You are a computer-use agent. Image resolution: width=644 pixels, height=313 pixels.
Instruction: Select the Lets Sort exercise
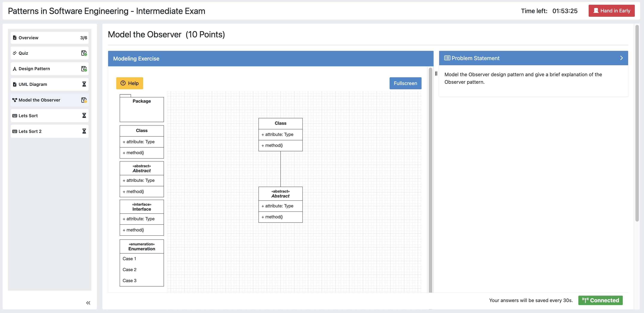point(50,115)
